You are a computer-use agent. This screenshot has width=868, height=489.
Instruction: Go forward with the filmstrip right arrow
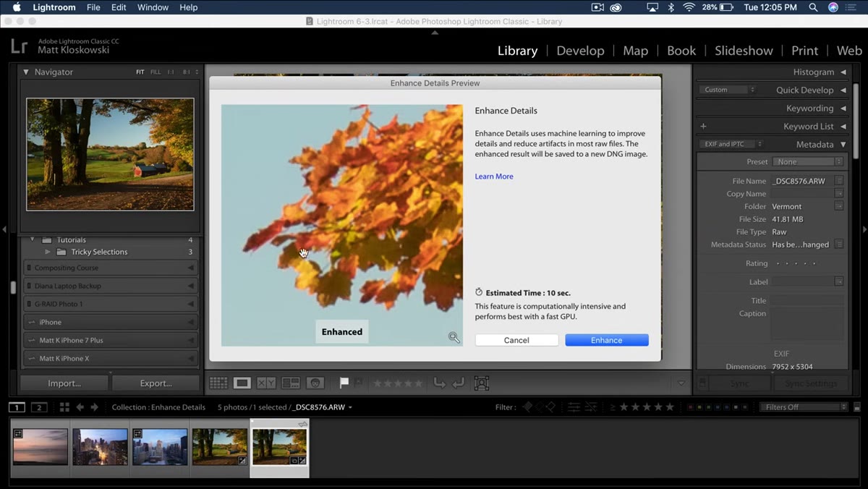pyautogui.click(x=95, y=407)
